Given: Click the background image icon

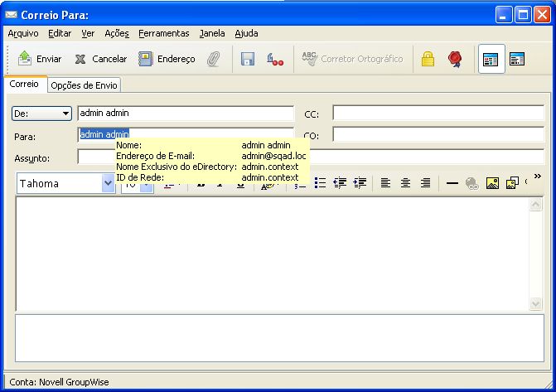Looking at the screenshot, I should (x=512, y=183).
